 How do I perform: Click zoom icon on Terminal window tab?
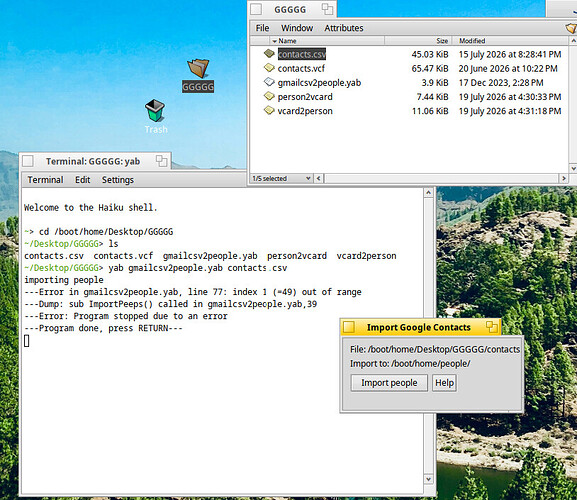point(161,161)
